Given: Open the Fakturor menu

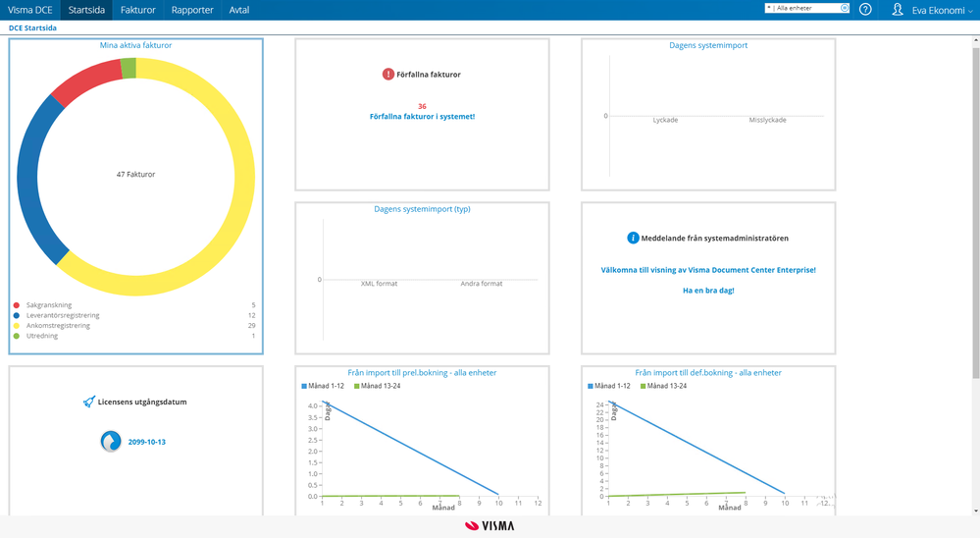Looking at the screenshot, I should pos(138,10).
